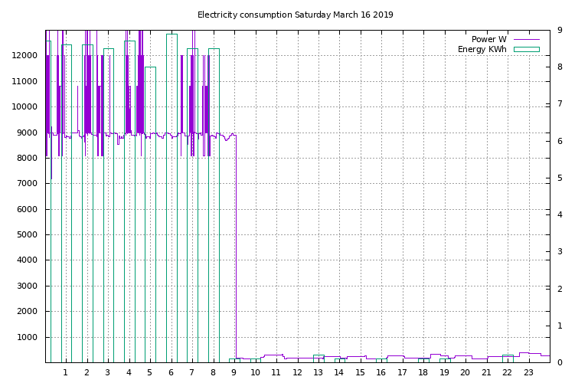The height and width of the screenshot is (383, 588).
Task: Click the purple line sample in legend
Action: [527, 39]
